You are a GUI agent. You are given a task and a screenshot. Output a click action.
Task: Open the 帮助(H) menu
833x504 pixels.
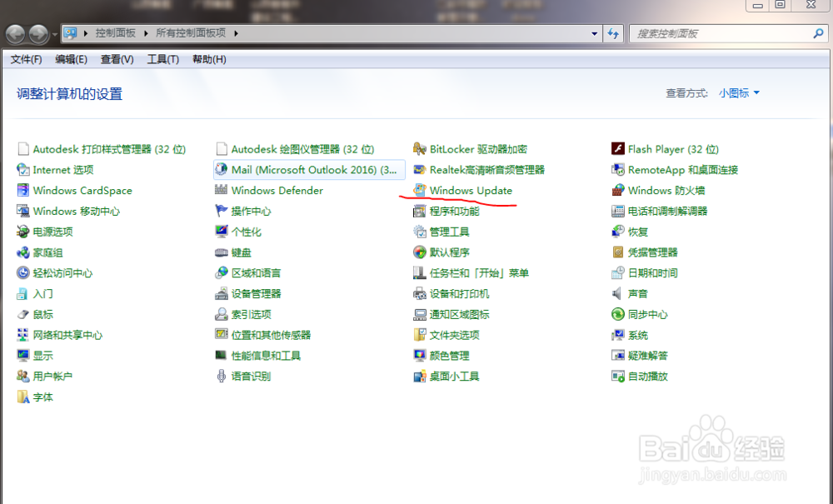pyautogui.click(x=209, y=59)
